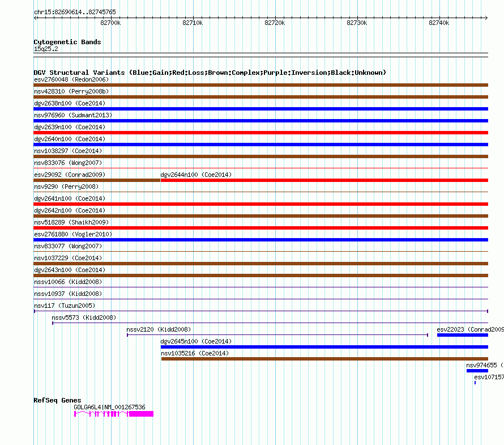
Task: Click nsv976960 (Sudmant2013) label
Action: click(73, 115)
